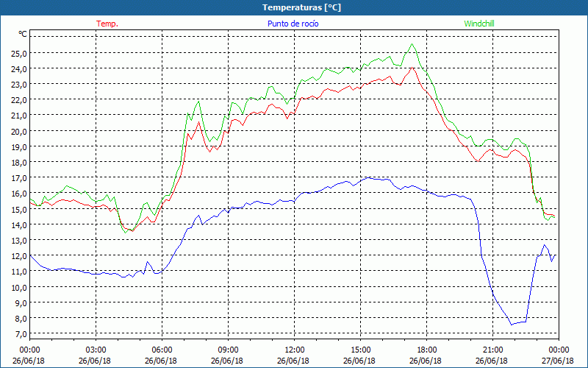Viewport: 588px width, 368px height.
Task: Click the 16,0 y-axis value
Action: pos(19,194)
